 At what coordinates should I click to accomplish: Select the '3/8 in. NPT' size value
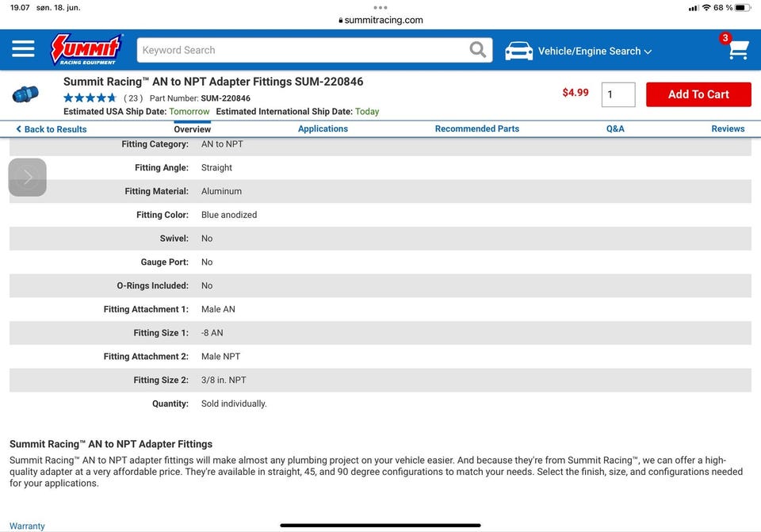[x=224, y=380]
